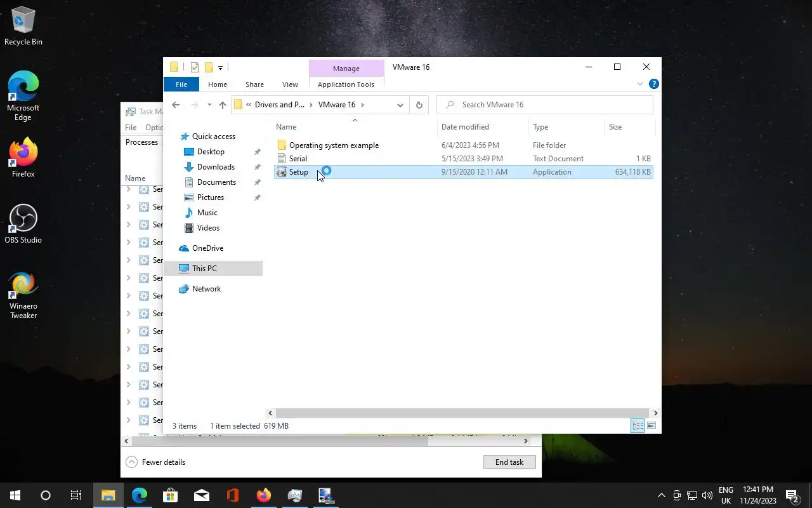Open Pictures in navigation pane
This screenshot has width=812, height=508.
pyautogui.click(x=210, y=197)
